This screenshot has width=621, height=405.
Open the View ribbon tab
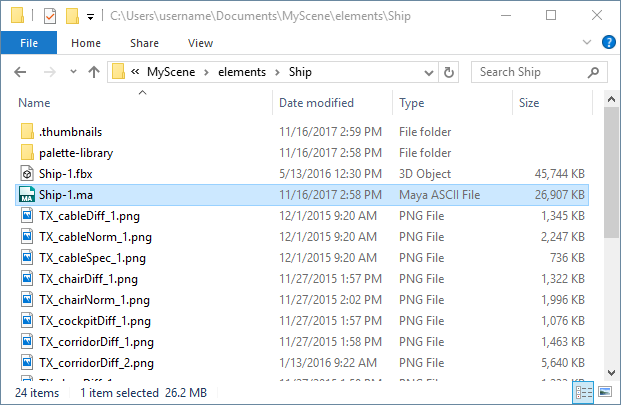pos(200,43)
